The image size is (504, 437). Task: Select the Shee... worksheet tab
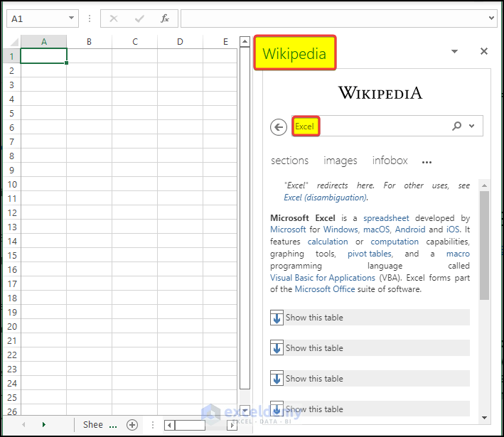[x=100, y=424]
